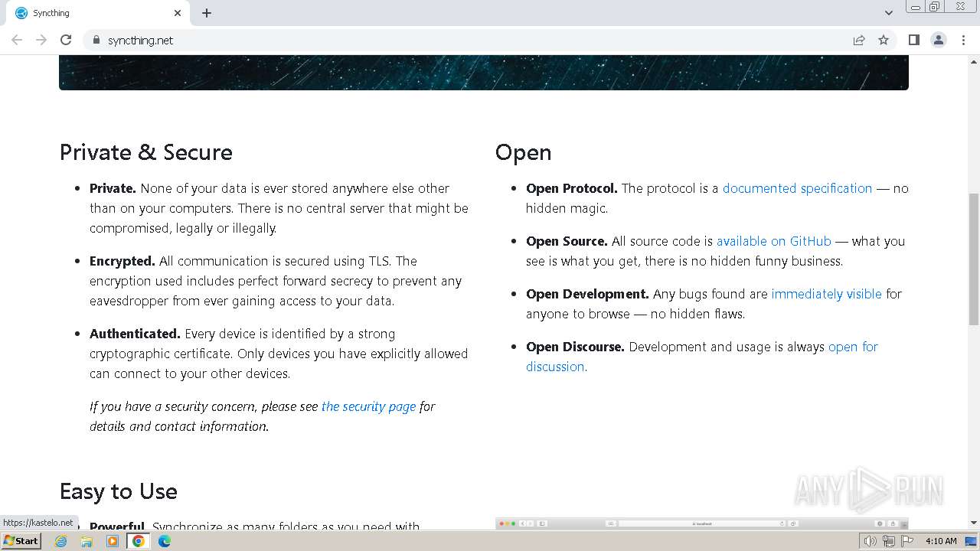The image size is (980, 551).
Task: Click the localhost browser screenshot thumbnail
Action: (x=702, y=523)
